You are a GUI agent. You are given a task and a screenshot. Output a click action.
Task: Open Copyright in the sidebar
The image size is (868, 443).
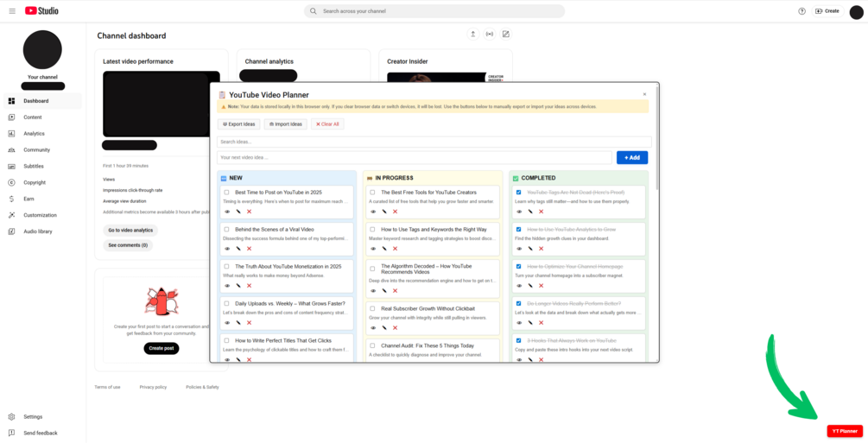pyautogui.click(x=42, y=183)
